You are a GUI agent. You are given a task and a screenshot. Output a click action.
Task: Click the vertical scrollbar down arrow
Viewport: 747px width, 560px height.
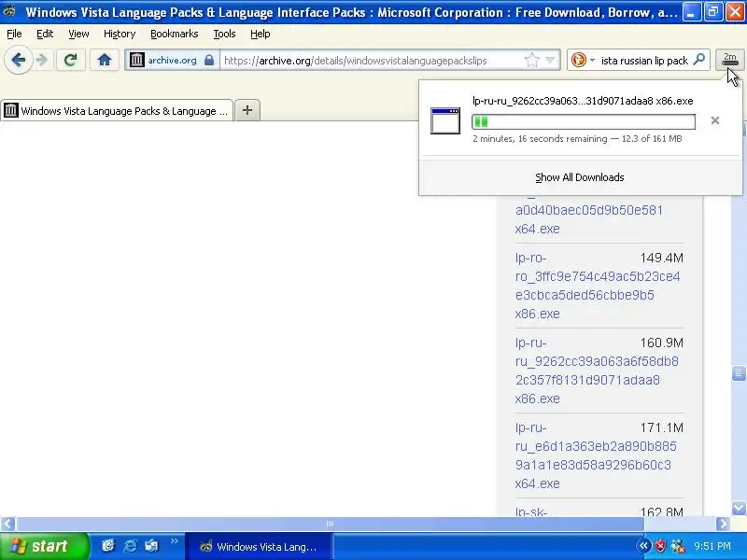(739, 508)
